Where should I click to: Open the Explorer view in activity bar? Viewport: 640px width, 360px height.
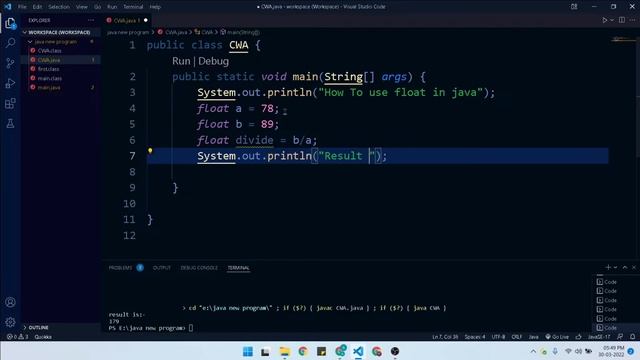point(10,23)
